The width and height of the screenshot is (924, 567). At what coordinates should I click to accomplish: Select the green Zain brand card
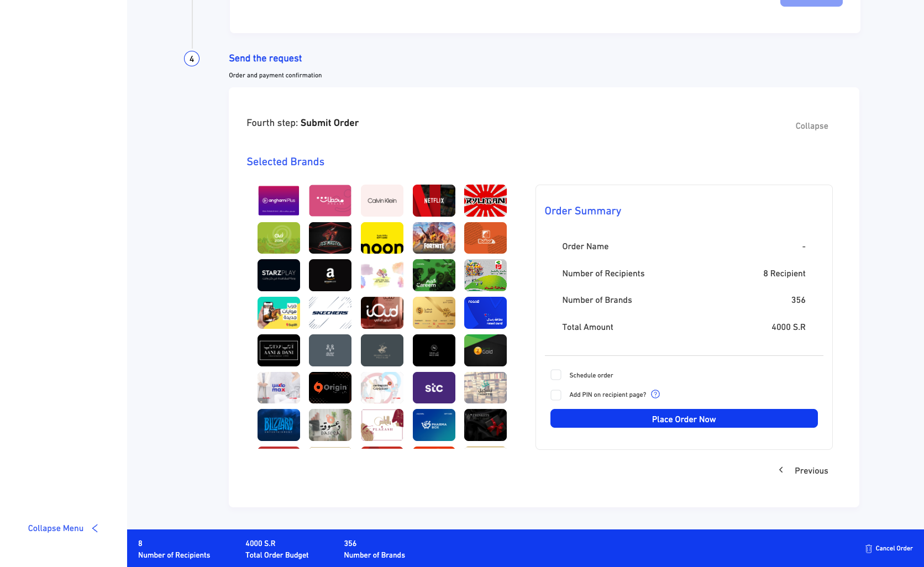coord(279,238)
